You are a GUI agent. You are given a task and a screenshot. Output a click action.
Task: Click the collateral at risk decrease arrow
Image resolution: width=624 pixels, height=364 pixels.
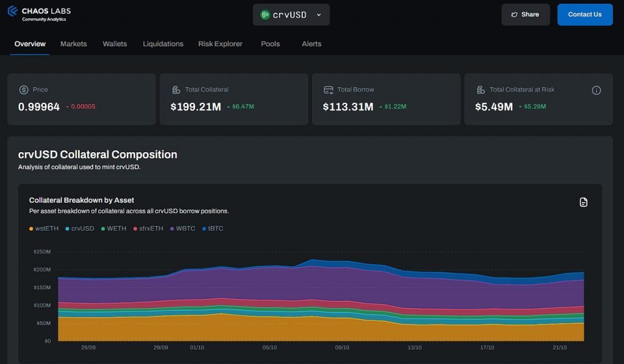pos(520,107)
